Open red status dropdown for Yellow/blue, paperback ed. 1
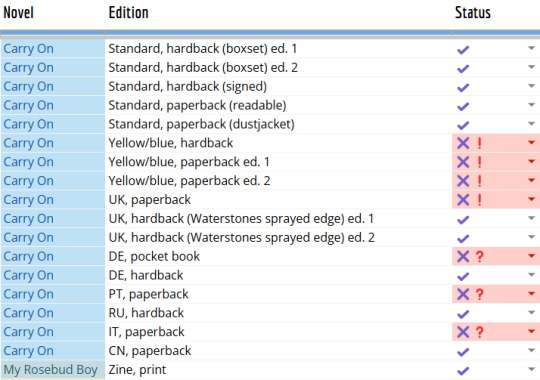 click(531, 161)
